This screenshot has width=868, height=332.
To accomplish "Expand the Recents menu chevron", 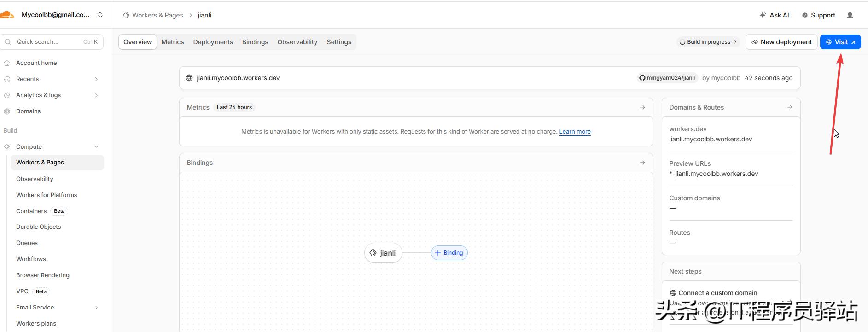I will click(x=96, y=79).
